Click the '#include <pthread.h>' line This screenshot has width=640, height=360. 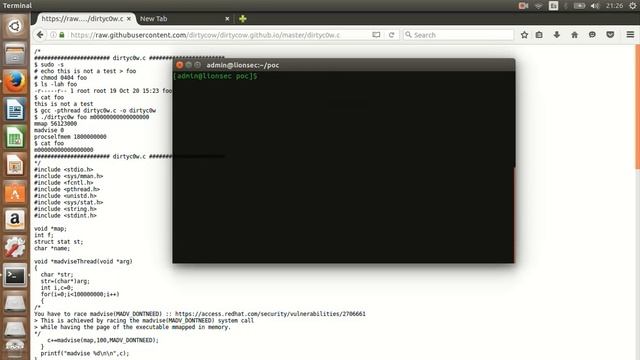[67, 189]
